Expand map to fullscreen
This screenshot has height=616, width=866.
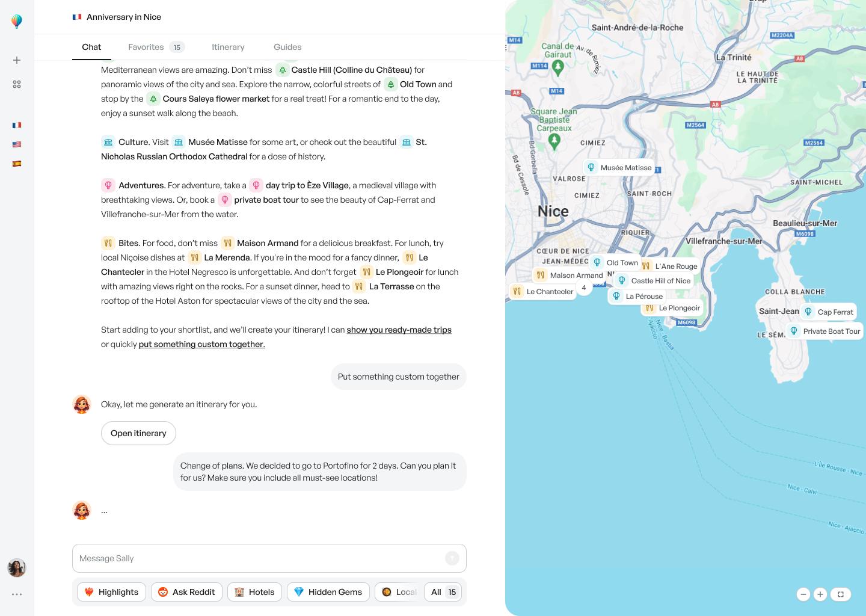tap(841, 594)
